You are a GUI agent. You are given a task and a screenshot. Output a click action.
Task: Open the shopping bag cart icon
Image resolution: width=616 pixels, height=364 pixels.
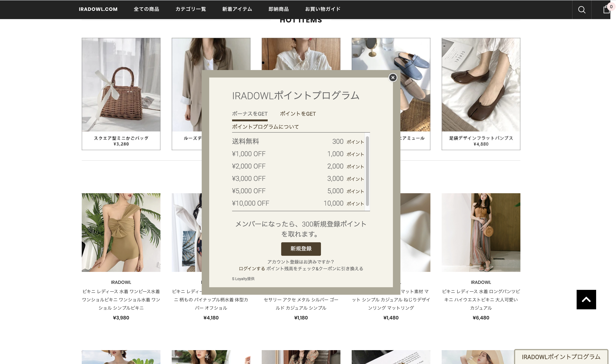607,9
